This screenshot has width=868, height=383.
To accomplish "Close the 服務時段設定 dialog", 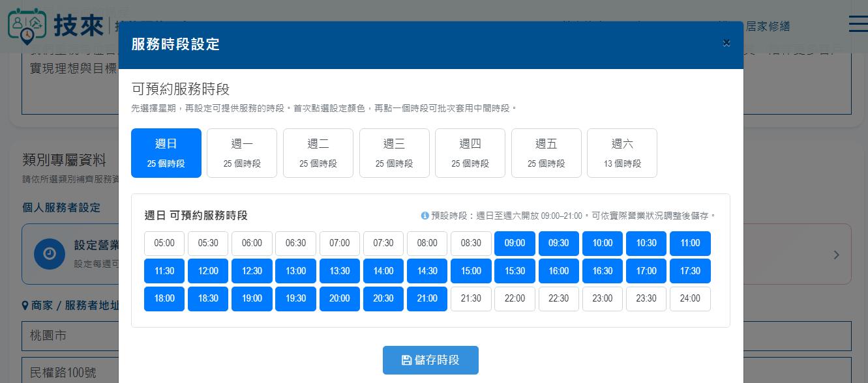I will 726,43.
